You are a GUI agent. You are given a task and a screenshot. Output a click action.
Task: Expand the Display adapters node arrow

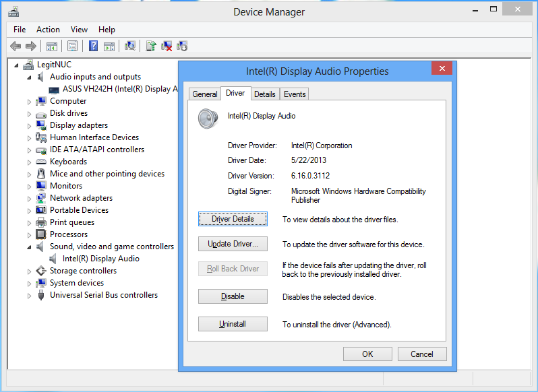point(29,126)
